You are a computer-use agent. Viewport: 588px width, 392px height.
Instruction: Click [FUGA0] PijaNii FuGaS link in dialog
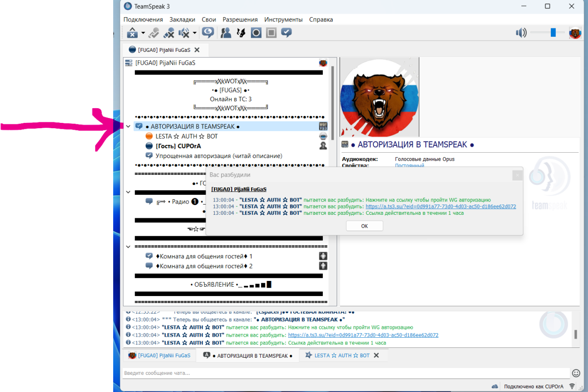[239, 189]
